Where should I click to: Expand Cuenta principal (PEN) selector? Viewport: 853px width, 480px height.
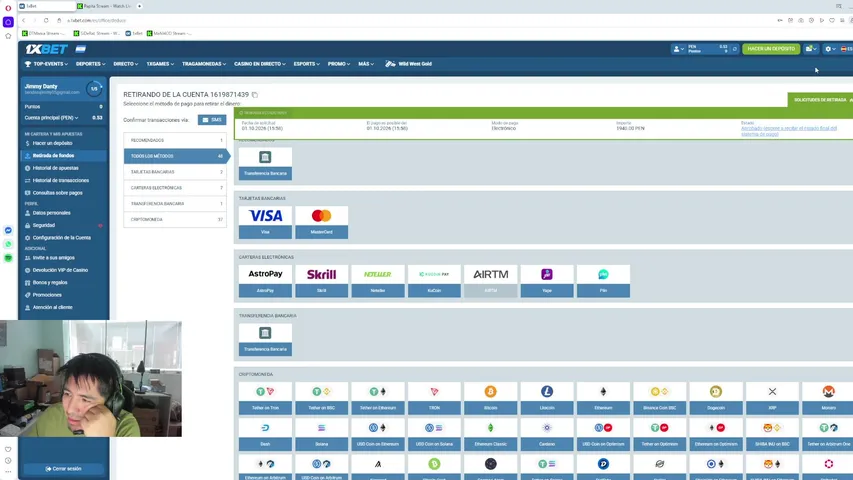tap(51, 118)
